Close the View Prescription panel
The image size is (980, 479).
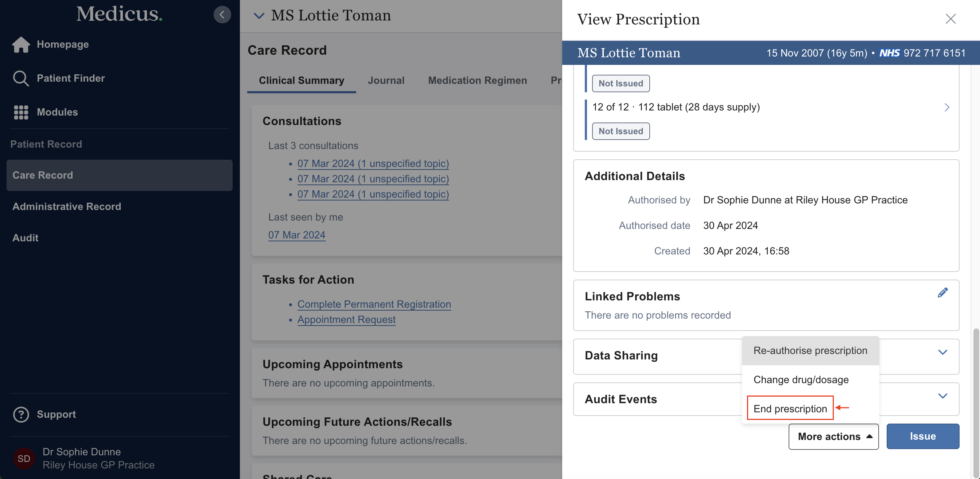pos(950,19)
